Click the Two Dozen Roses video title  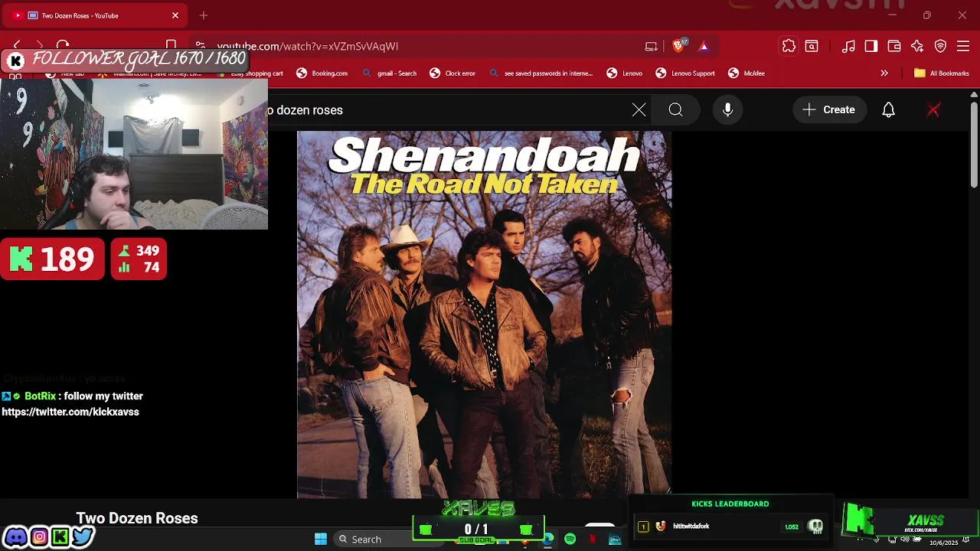tap(137, 518)
